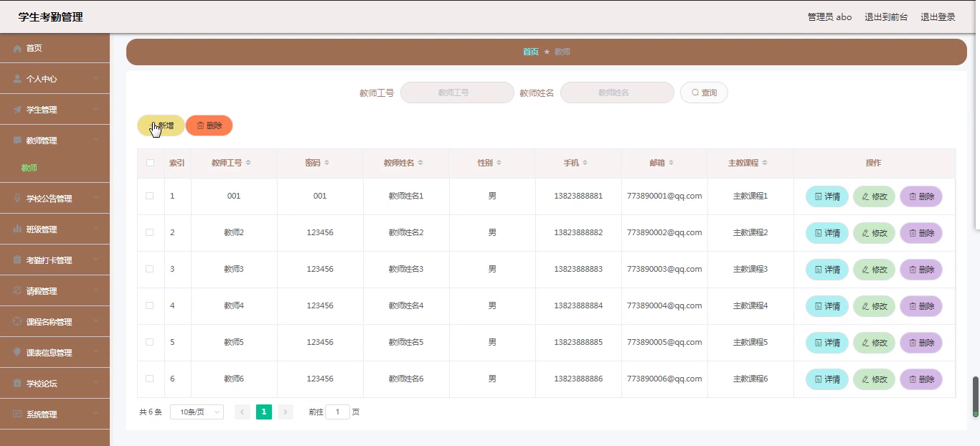Image resolution: width=980 pixels, height=446 pixels.
Task: Click 删除 for 教师3 row
Action: click(921, 270)
